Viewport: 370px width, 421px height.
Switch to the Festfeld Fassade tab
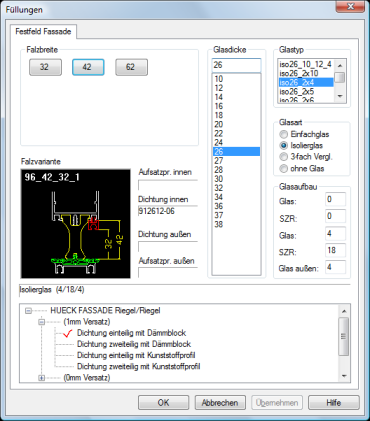(43, 32)
